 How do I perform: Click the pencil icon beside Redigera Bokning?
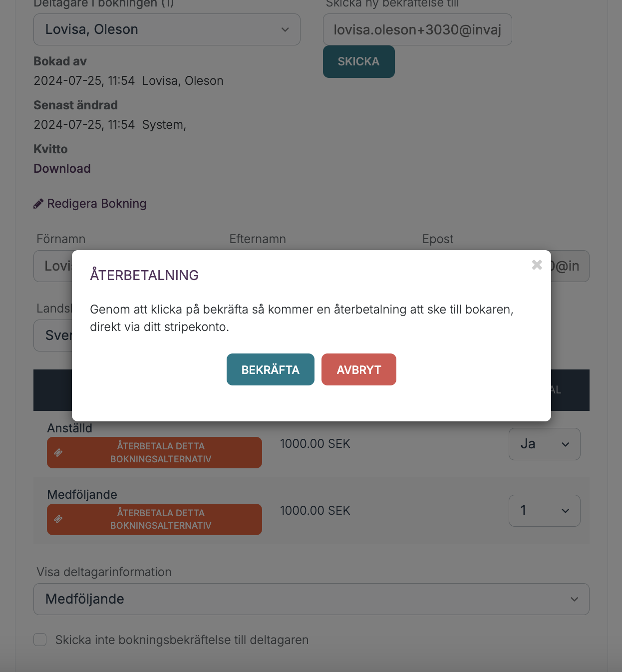pos(38,204)
